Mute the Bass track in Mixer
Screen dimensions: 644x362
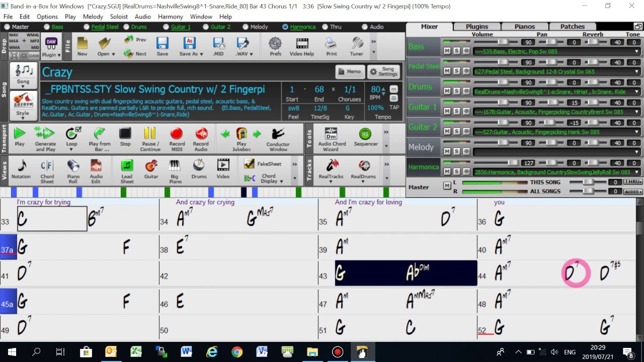click(447, 51)
